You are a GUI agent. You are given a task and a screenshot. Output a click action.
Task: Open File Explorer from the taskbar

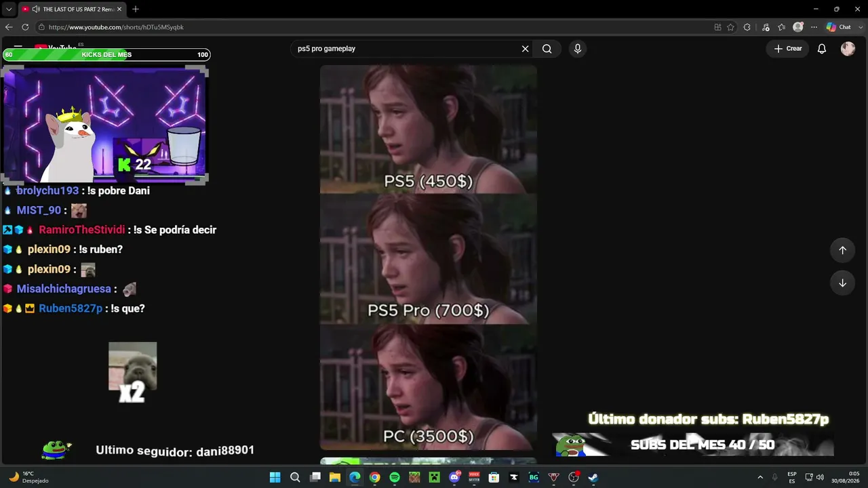334,477
